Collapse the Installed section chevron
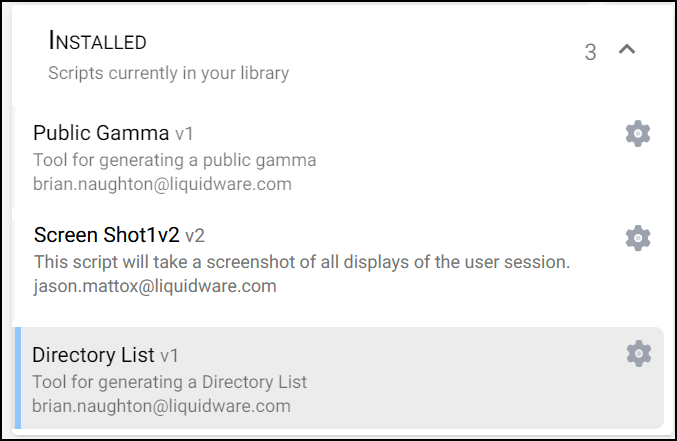 coord(627,49)
